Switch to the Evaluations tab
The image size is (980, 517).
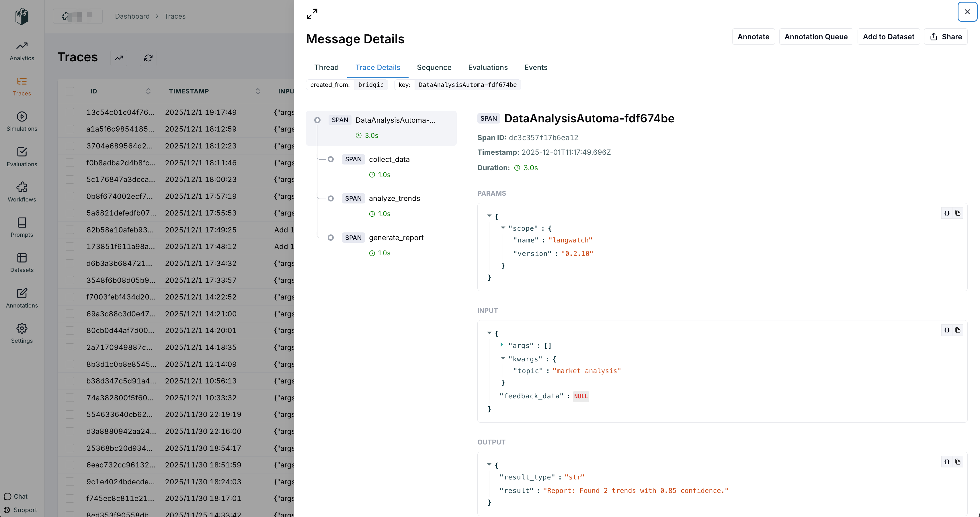pos(488,67)
